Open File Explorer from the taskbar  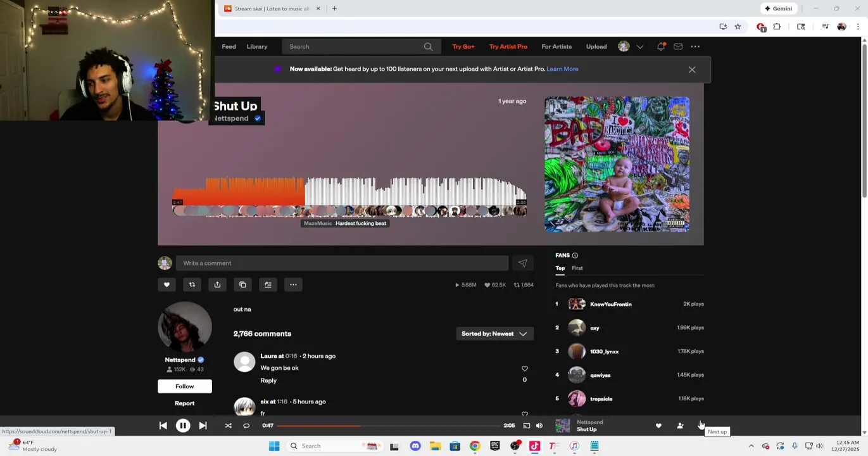(435, 446)
